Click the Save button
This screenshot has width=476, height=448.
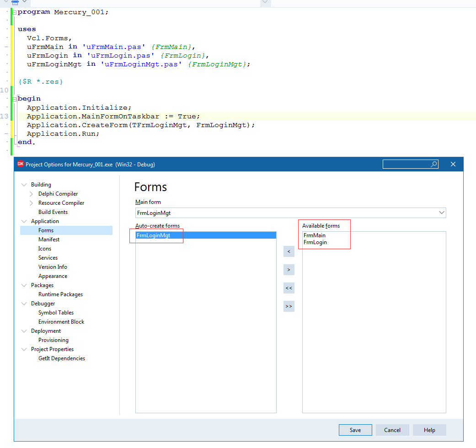coord(355,430)
